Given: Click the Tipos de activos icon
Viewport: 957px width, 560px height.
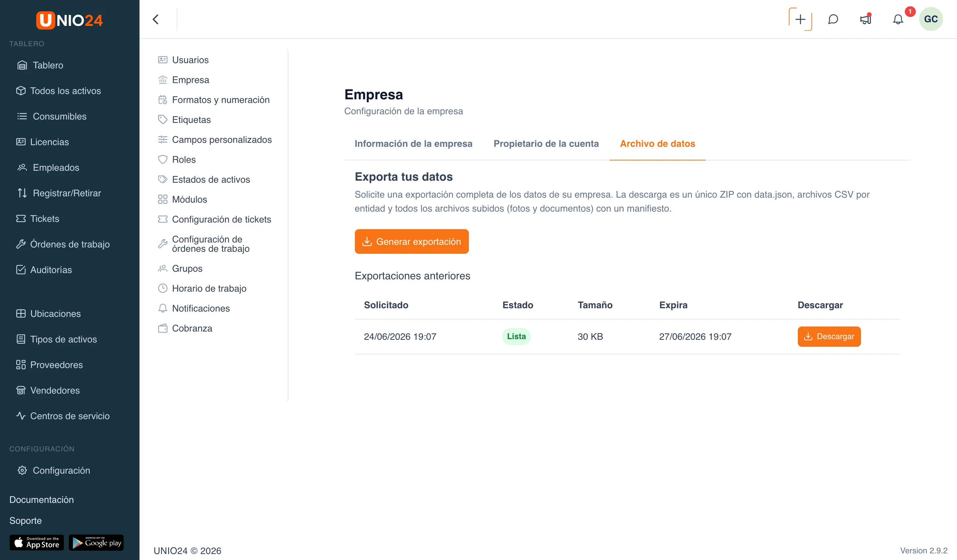Looking at the screenshot, I should coord(21,339).
